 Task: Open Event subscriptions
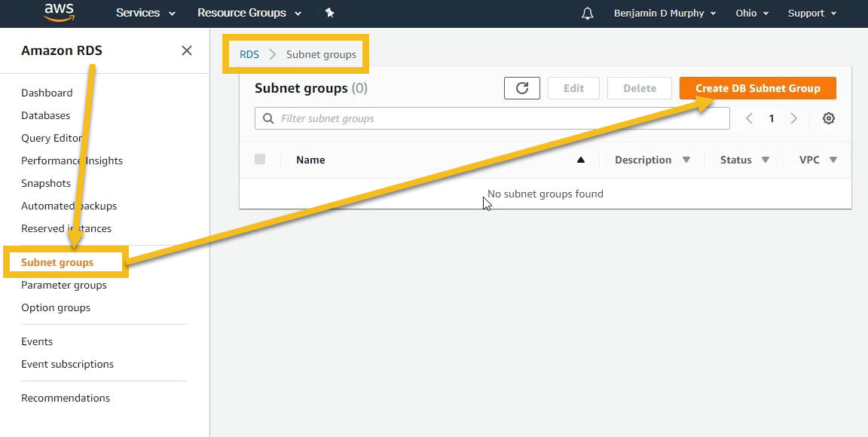click(x=67, y=364)
